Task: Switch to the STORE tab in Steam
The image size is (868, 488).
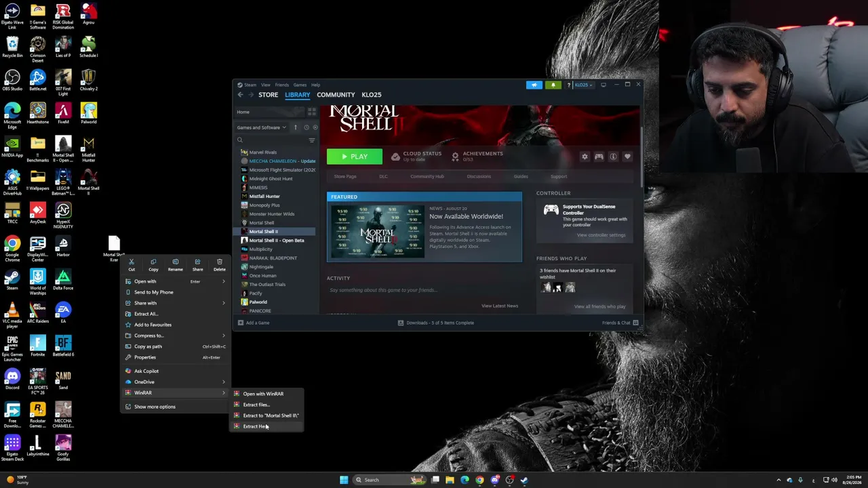Action: (x=268, y=95)
